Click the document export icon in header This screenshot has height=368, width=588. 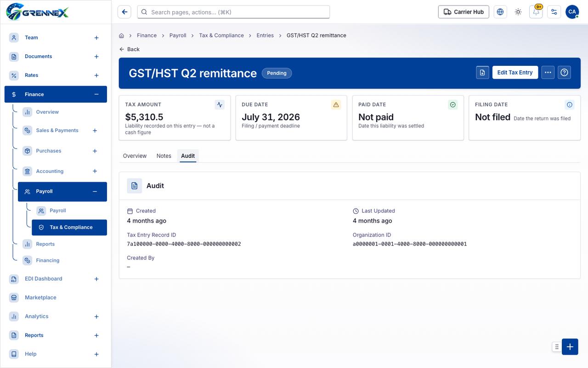coord(482,73)
